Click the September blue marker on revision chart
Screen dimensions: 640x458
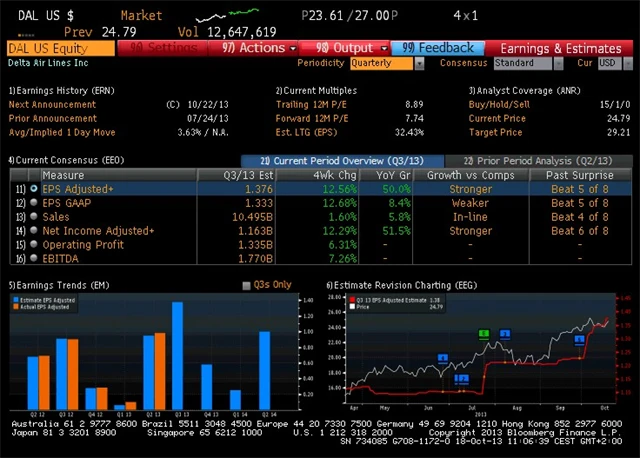(579, 340)
